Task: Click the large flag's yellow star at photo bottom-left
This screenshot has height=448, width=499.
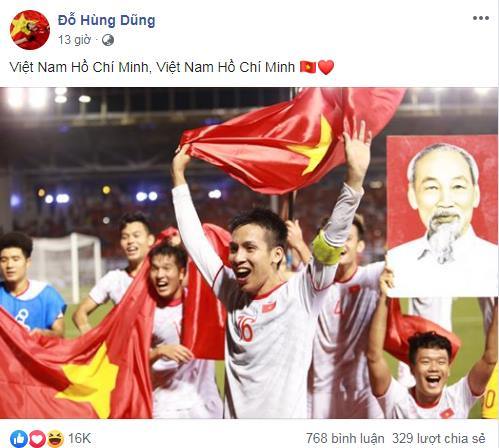Action: click(89, 380)
